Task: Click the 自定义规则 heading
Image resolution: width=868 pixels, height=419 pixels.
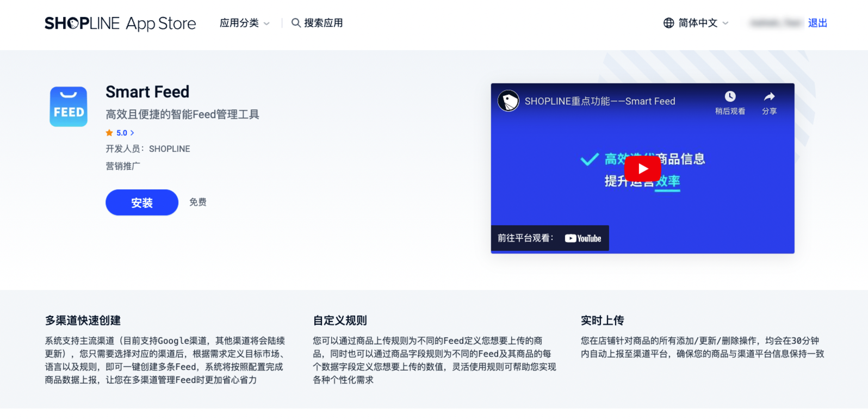Action: pyautogui.click(x=340, y=321)
